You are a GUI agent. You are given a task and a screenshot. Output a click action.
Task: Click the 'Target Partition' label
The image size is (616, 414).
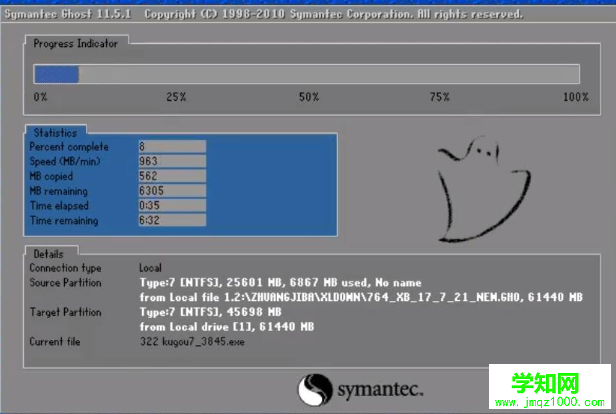66,312
